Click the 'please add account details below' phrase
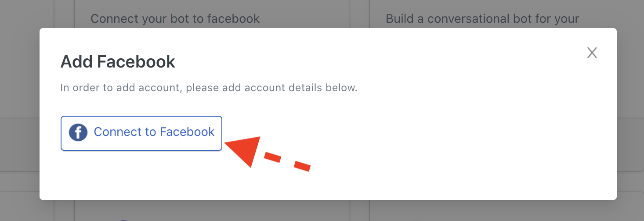The height and width of the screenshot is (221, 644). coord(271,88)
